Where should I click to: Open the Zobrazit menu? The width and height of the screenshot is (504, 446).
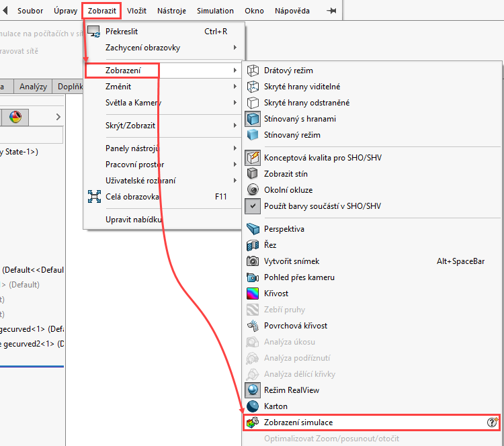click(102, 11)
